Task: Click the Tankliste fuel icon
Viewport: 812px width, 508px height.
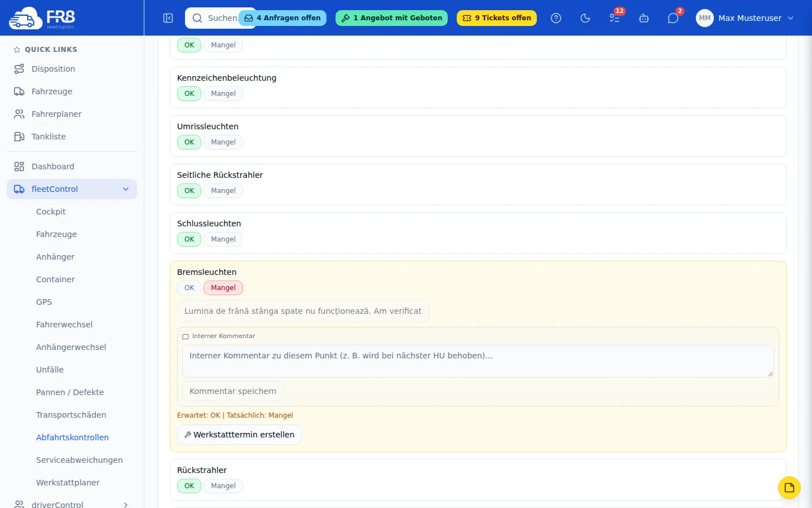Action: click(x=19, y=137)
